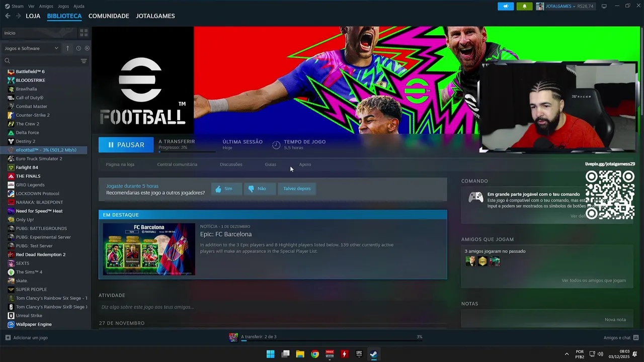Open the Discussões link
The height and width of the screenshot is (362, 644).
click(x=231, y=164)
